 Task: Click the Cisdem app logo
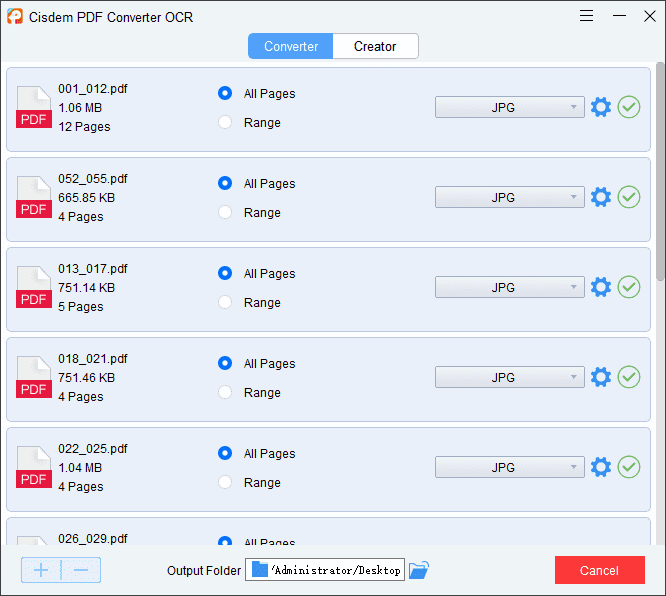click(x=15, y=17)
